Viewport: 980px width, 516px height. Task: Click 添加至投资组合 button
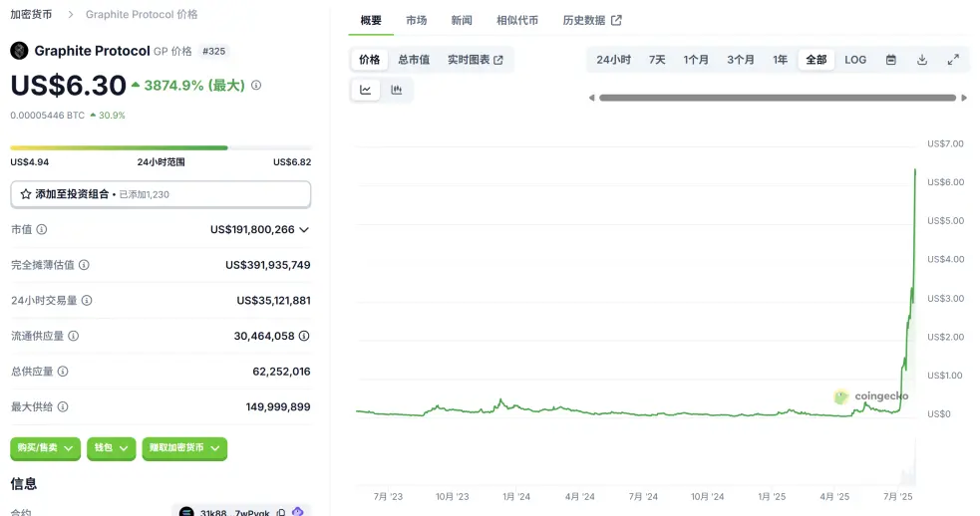(x=161, y=194)
